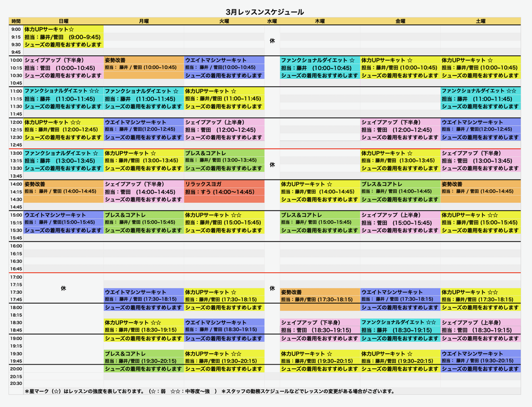Select Thursday 19:30 体力UPサーキット☆ title
Image resolution: width=532 pixels, height=407 pixels.
click(x=307, y=354)
